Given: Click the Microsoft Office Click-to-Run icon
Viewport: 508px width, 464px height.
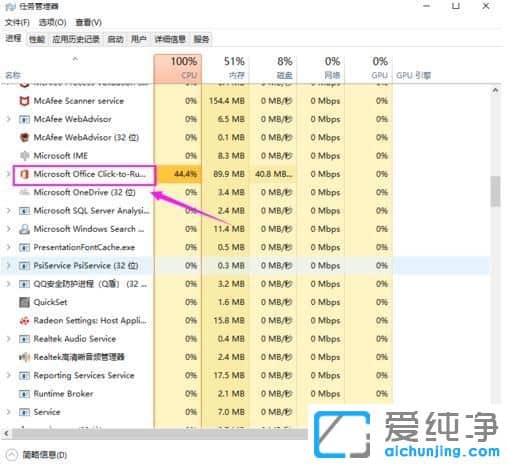Looking at the screenshot, I should tap(24, 174).
